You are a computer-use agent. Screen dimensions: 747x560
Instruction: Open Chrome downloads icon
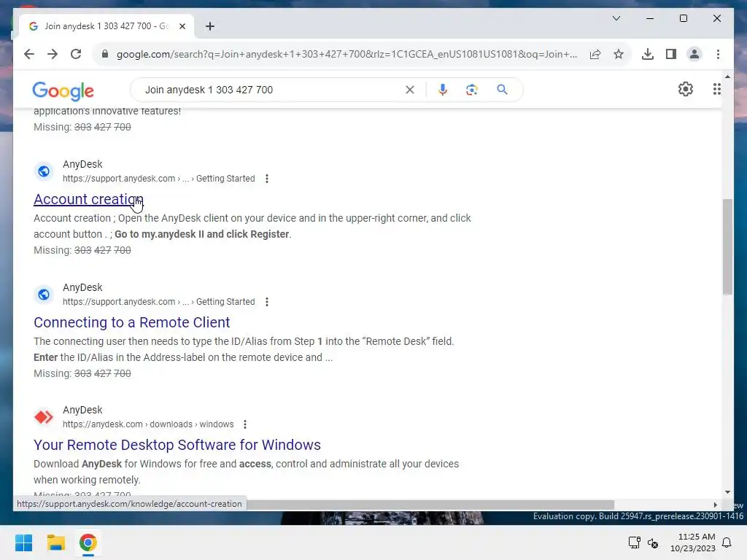click(648, 54)
